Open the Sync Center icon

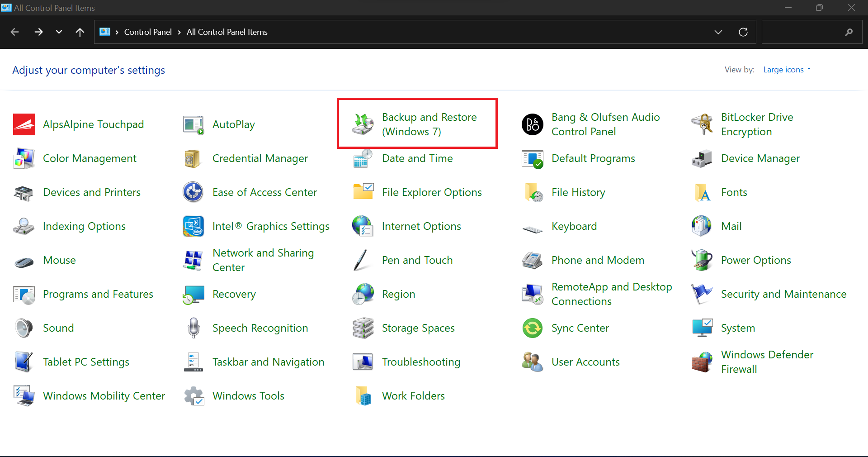[533, 328]
